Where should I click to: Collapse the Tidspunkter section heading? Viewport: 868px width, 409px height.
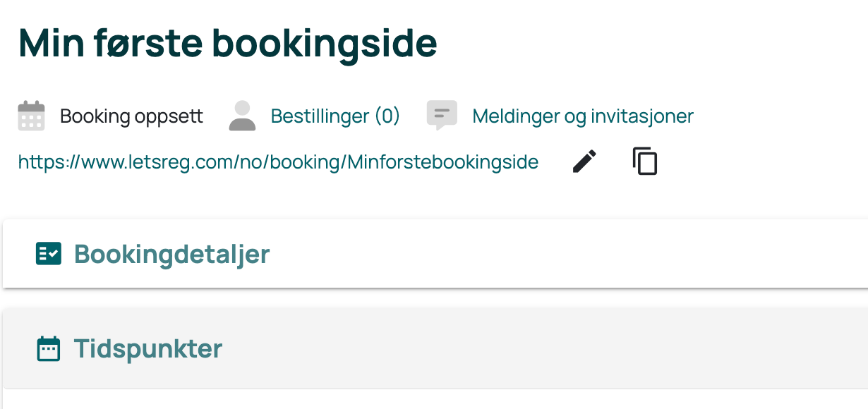coord(148,348)
